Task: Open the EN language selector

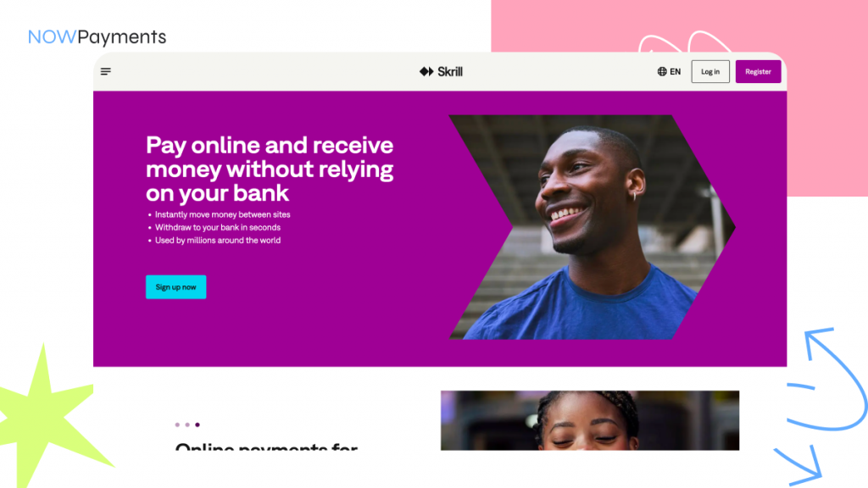Action: pyautogui.click(x=670, y=71)
